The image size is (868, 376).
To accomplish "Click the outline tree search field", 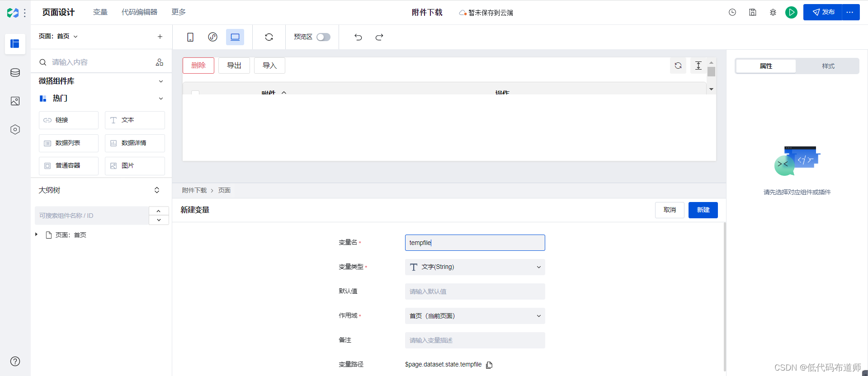I will [x=92, y=216].
